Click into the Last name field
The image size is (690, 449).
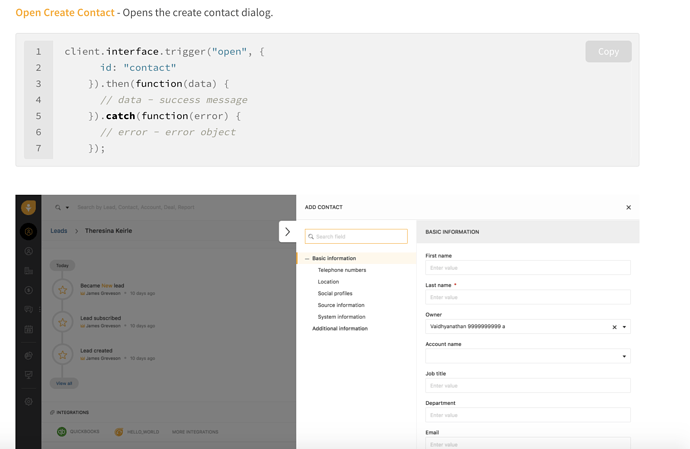pos(528,297)
